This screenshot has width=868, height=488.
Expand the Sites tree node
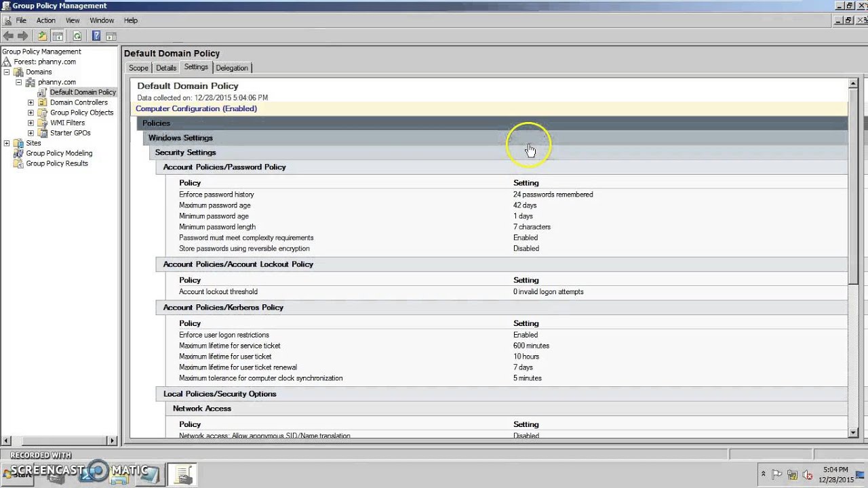tap(7, 143)
